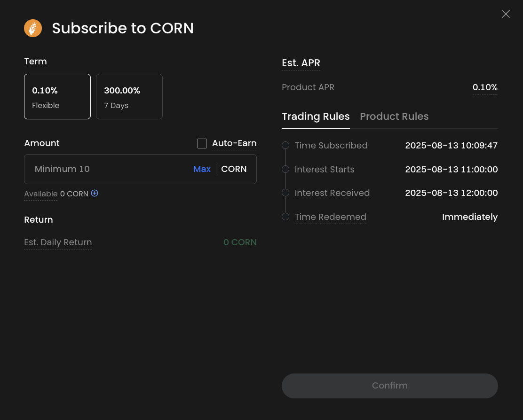The height and width of the screenshot is (420, 523).
Task: Click the Immediately redemption value
Action: coord(470,217)
